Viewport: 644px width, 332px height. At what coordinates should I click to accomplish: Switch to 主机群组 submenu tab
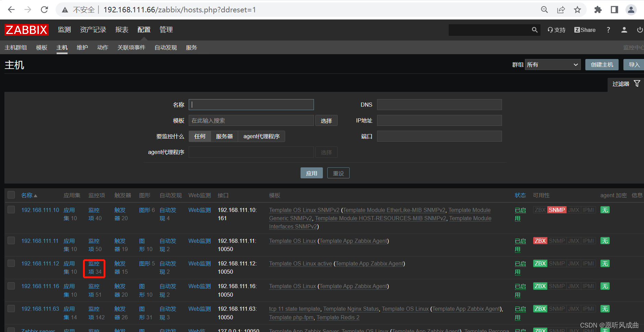pyautogui.click(x=16, y=47)
